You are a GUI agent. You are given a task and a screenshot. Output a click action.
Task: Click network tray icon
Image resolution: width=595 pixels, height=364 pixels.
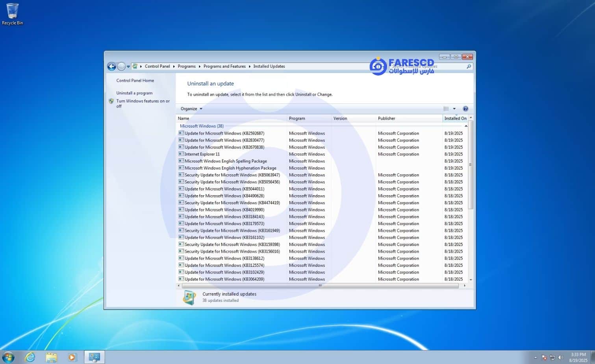[552, 357]
